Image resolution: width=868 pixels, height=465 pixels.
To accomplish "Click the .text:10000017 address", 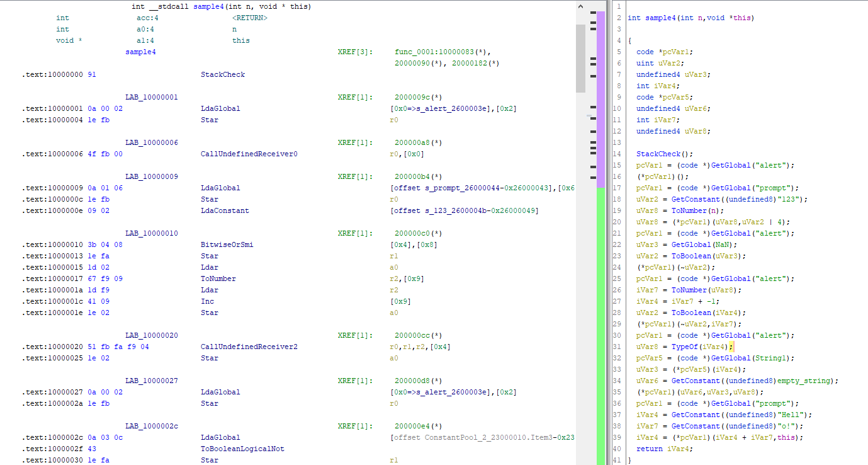I will click(x=52, y=278).
